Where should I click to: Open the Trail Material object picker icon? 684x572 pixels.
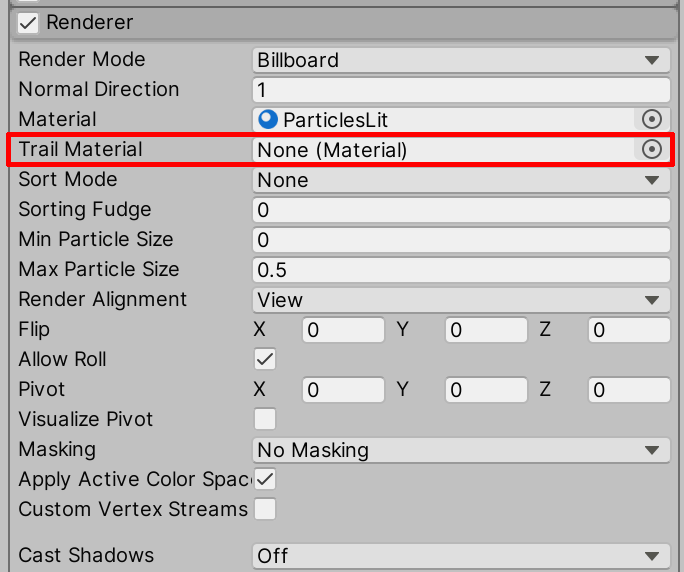(652, 150)
